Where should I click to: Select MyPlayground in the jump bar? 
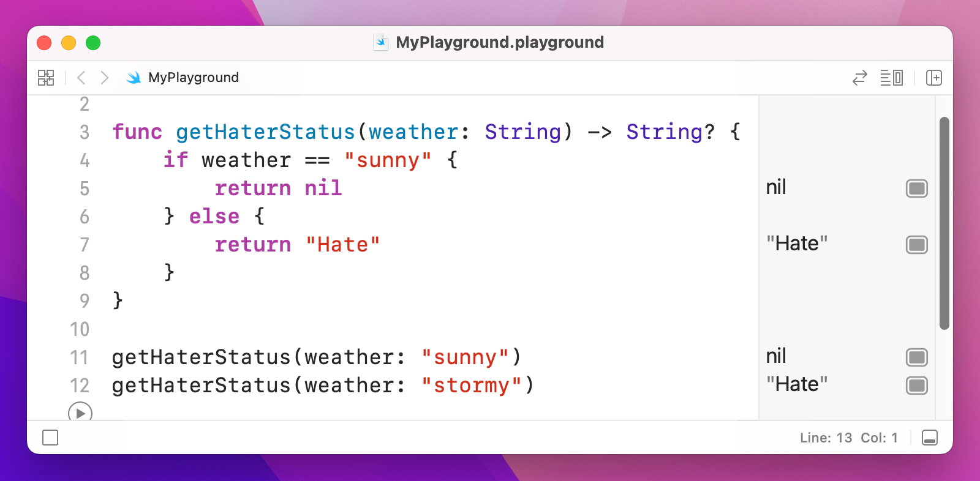pos(194,78)
